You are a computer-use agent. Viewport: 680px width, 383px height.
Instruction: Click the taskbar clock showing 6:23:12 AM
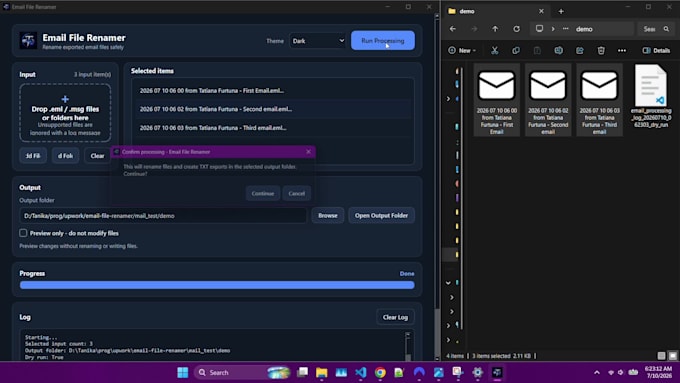(658, 372)
